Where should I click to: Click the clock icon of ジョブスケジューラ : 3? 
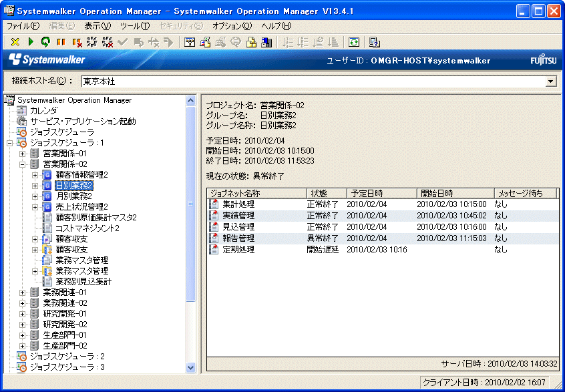pyautogui.click(x=21, y=367)
